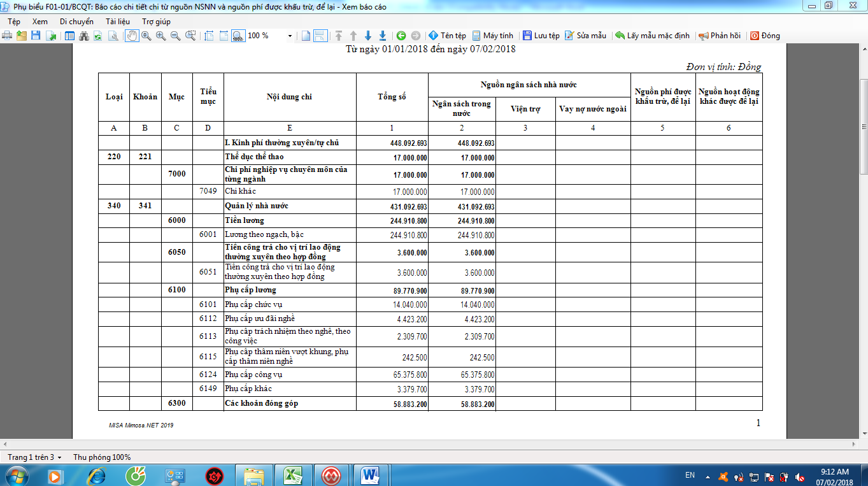Click the 'Quản lý nhà nước' row text
The image size is (868, 486).
click(257, 206)
